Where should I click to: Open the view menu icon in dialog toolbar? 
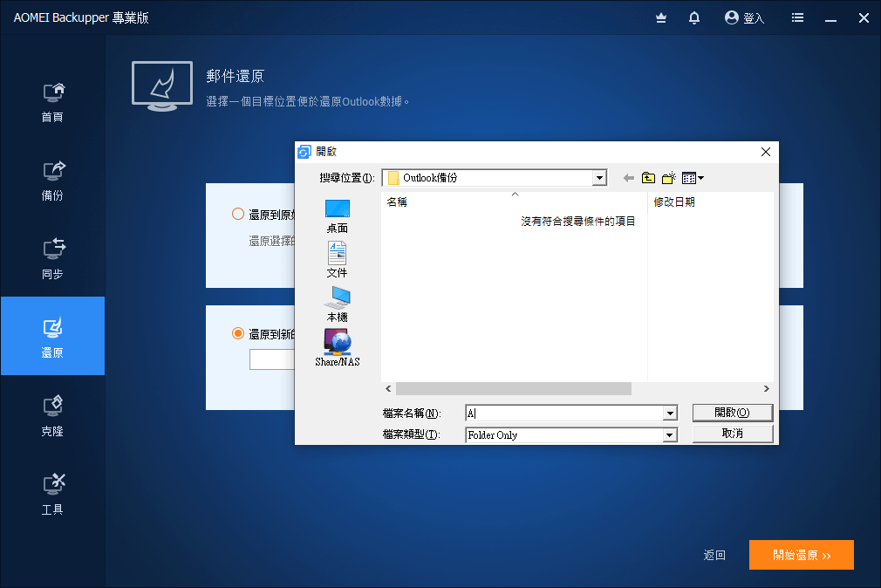[693, 178]
